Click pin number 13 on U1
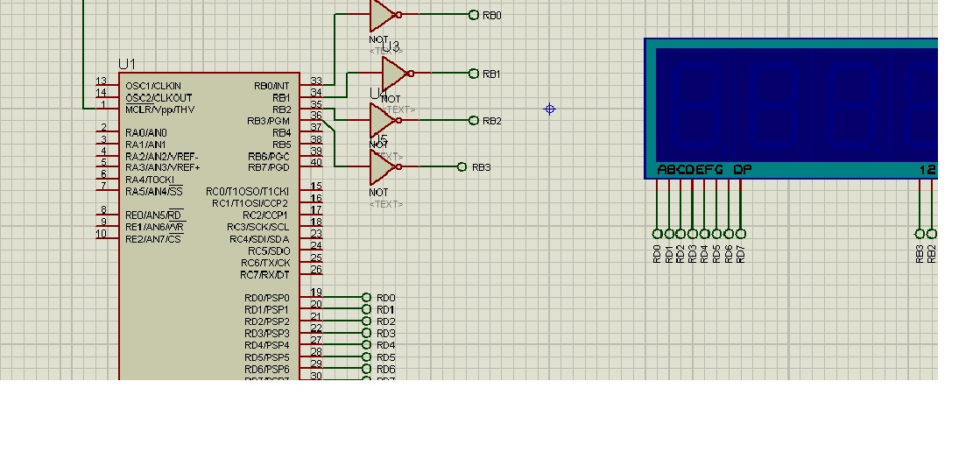This screenshot has width=980, height=473. click(x=102, y=81)
